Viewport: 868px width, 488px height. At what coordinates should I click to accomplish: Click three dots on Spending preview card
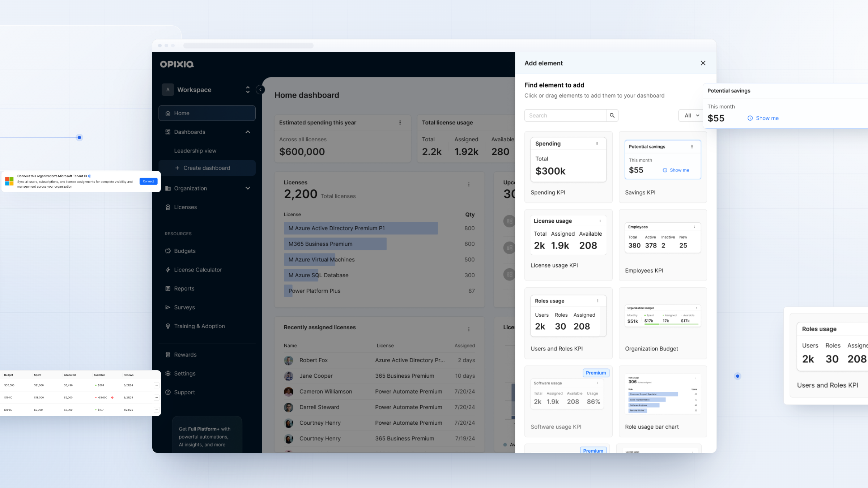click(x=597, y=144)
